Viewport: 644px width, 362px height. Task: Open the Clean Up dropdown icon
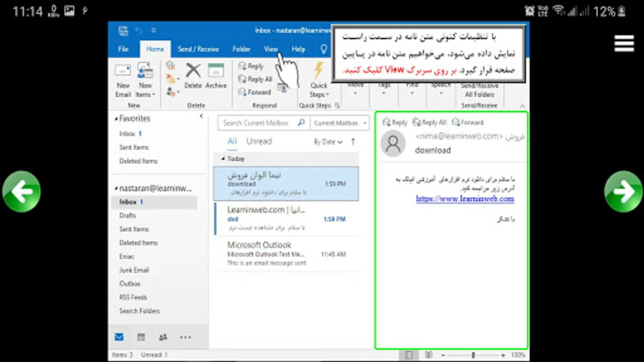coord(172,79)
